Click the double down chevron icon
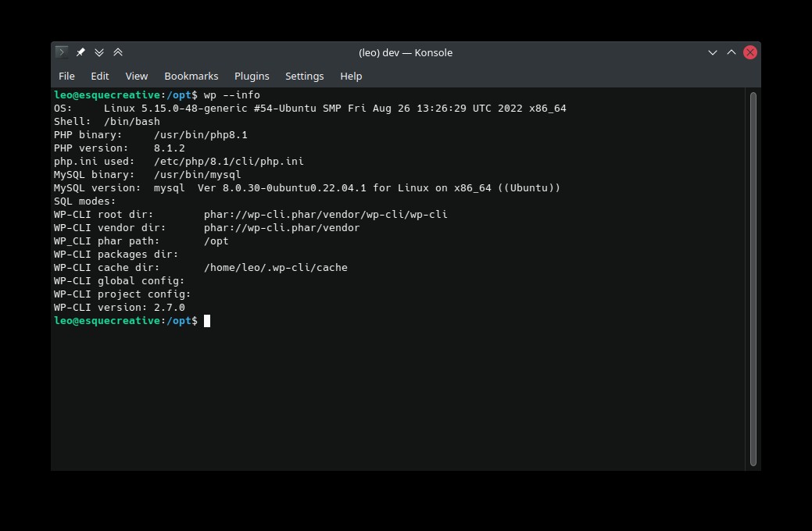The image size is (812, 531). click(x=99, y=52)
